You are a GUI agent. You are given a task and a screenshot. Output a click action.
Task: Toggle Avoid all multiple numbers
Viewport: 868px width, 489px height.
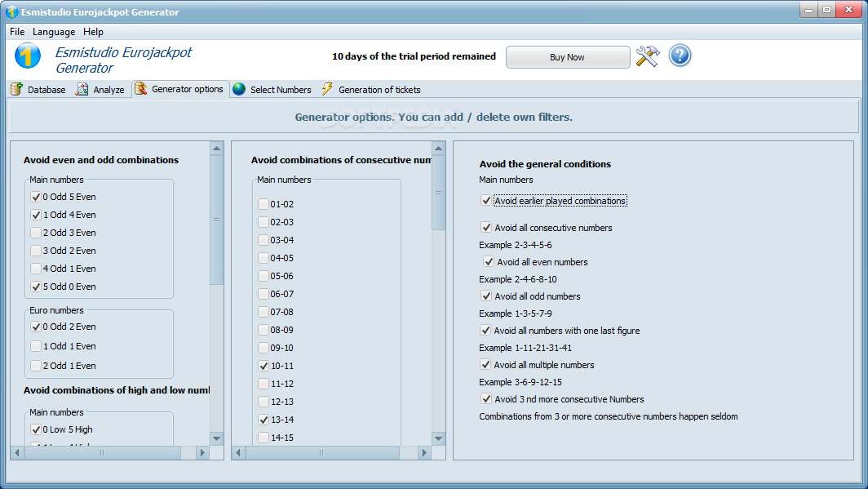tap(485, 364)
